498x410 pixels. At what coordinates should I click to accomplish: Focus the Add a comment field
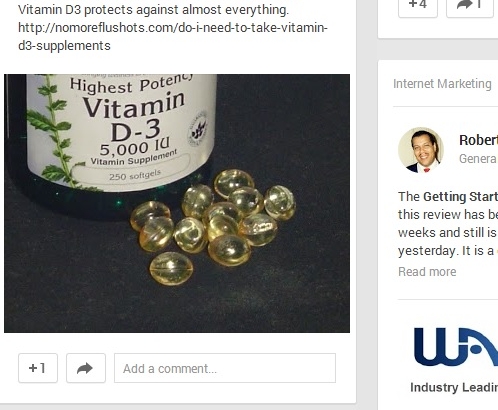point(225,368)
